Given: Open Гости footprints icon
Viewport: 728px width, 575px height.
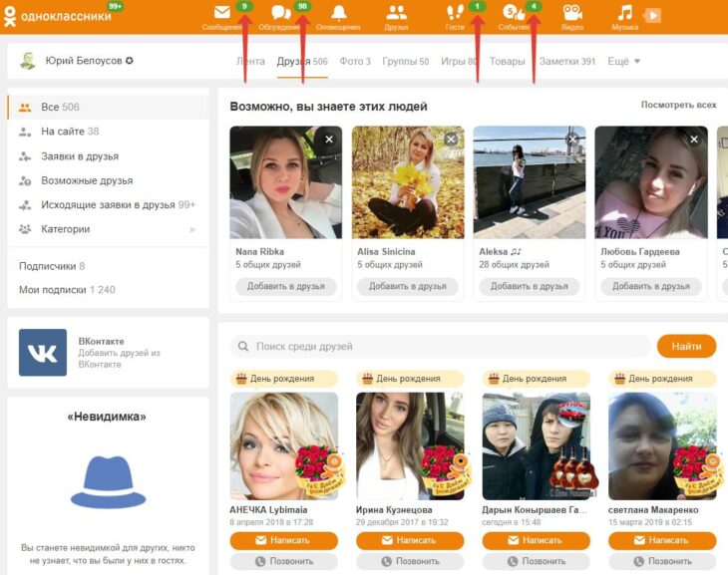Looking at the screenshot, I should click(x=455, y=13).
